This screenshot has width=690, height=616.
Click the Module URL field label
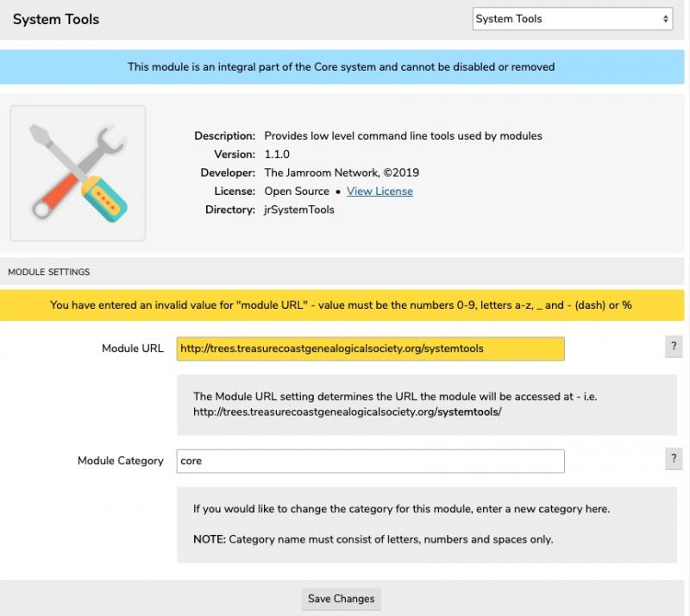pyautogui.click(x=132, y=349)
